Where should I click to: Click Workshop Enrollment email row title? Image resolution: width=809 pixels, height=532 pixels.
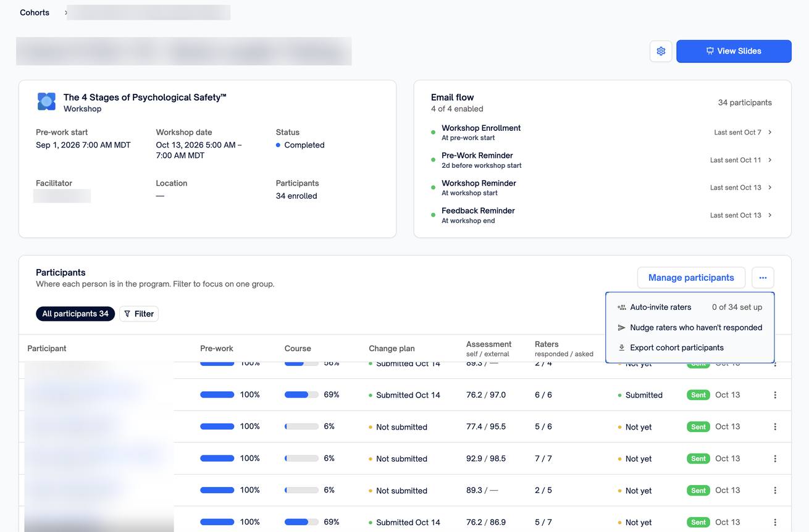click(481, 128)
